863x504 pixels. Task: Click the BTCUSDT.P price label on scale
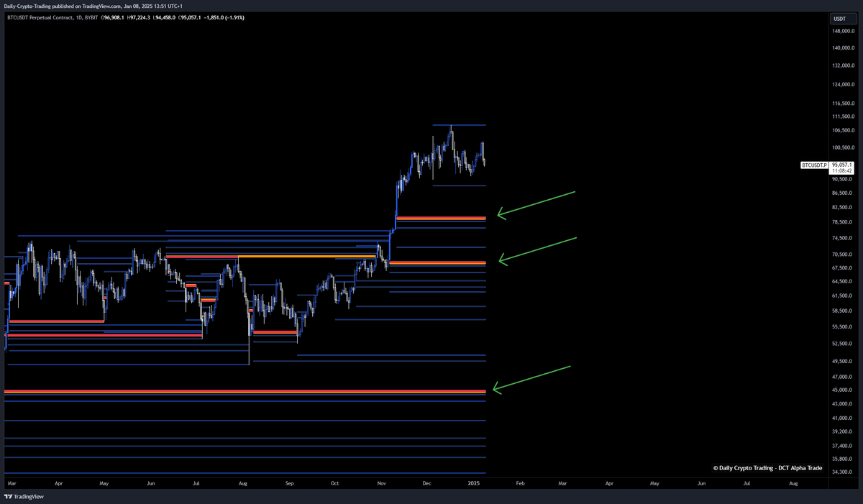[x=814, y=165]
